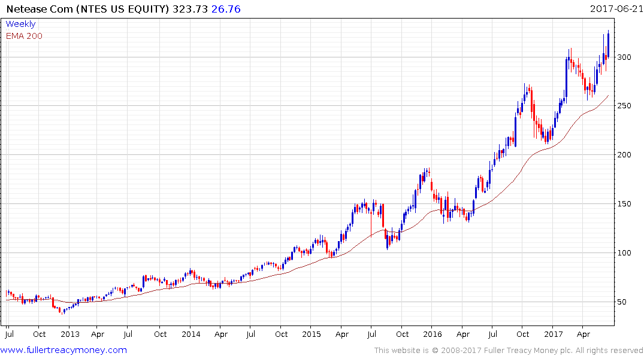
Task: Click the 200 price axis label
Action: click(624, 155)
